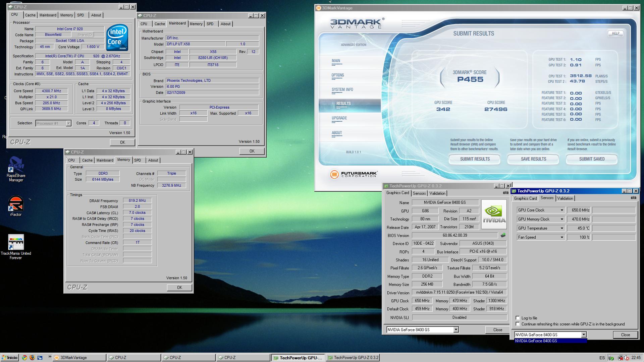
Task: Launch rFactor desktop shortcut
Action: 16,206
